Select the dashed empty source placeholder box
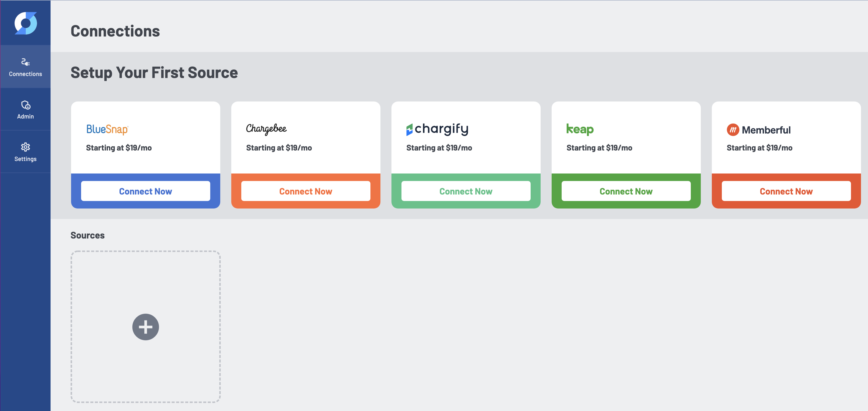 [146, 326]
